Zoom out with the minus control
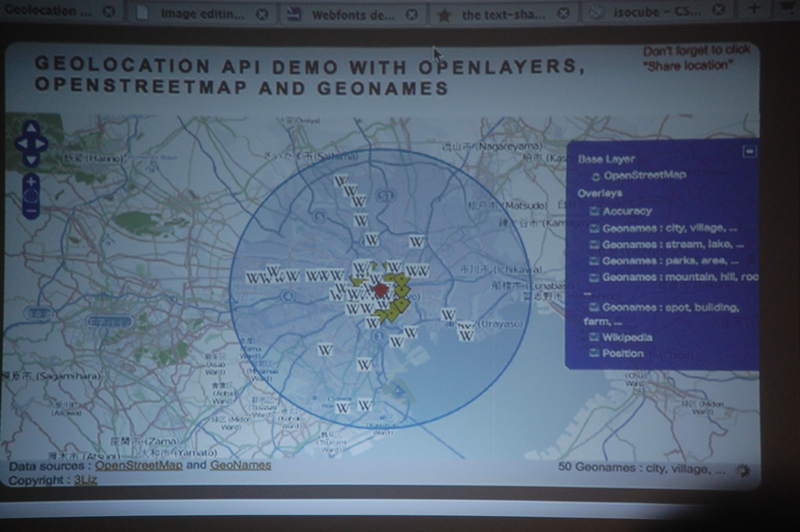 (31, 211)
